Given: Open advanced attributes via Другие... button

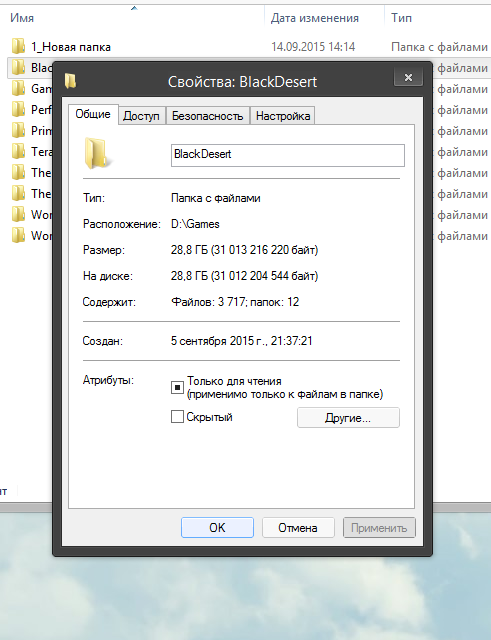Looking at the screenshot, I should click(x=348, y=418).
